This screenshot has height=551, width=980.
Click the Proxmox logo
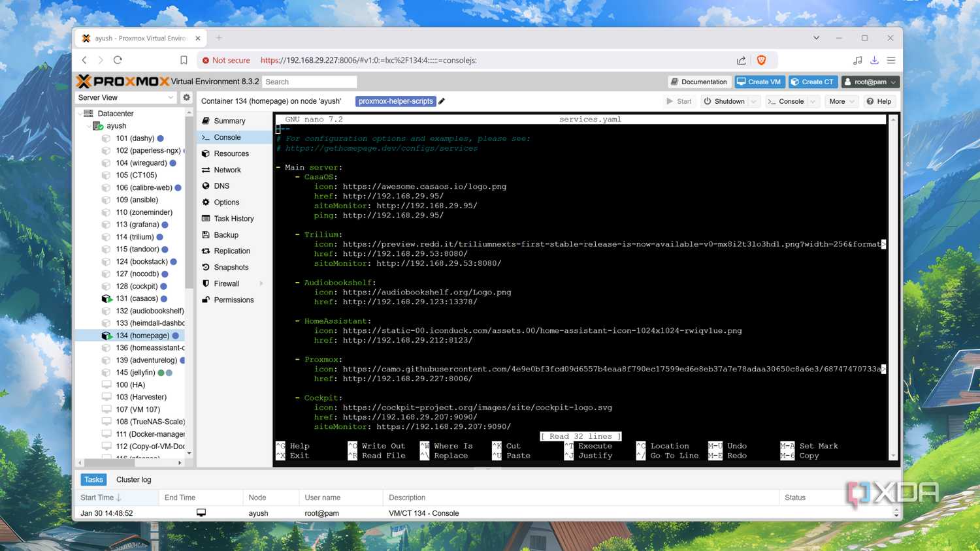point(123,82)
